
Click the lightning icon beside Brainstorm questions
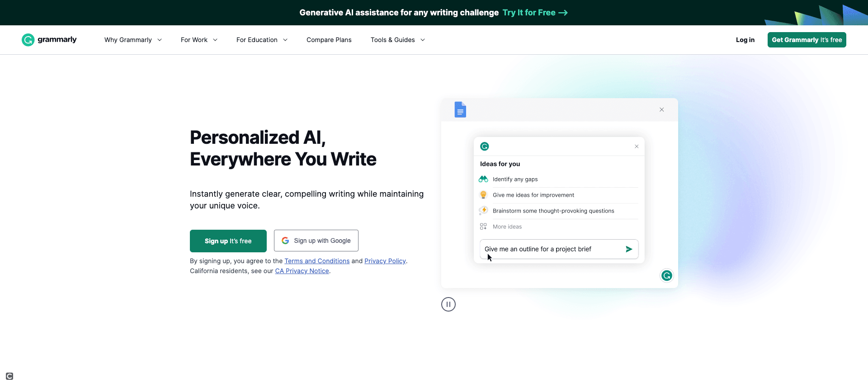point(483,211)
